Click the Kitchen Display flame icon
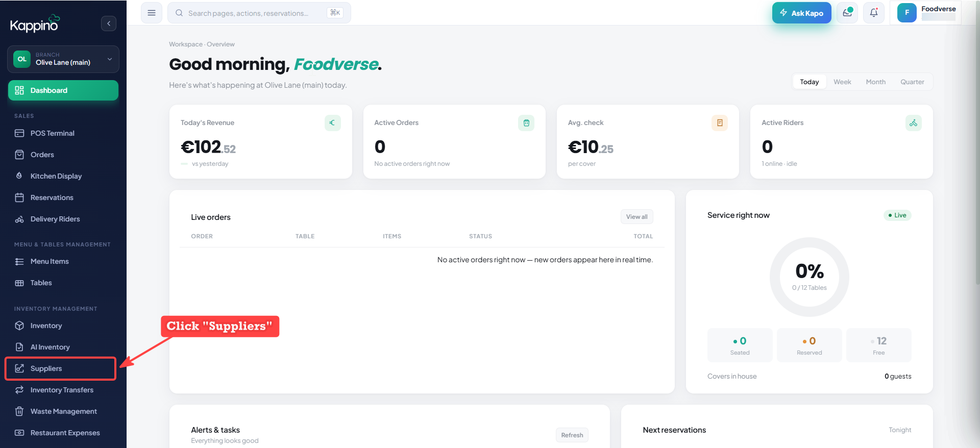The image size is (980, 448). (x=19, y=176)
